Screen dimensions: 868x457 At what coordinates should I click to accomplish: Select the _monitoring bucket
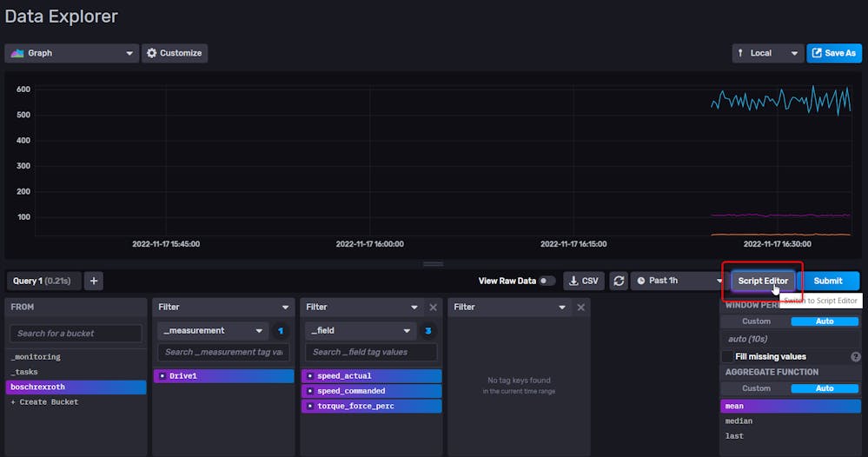pos(76,357)
